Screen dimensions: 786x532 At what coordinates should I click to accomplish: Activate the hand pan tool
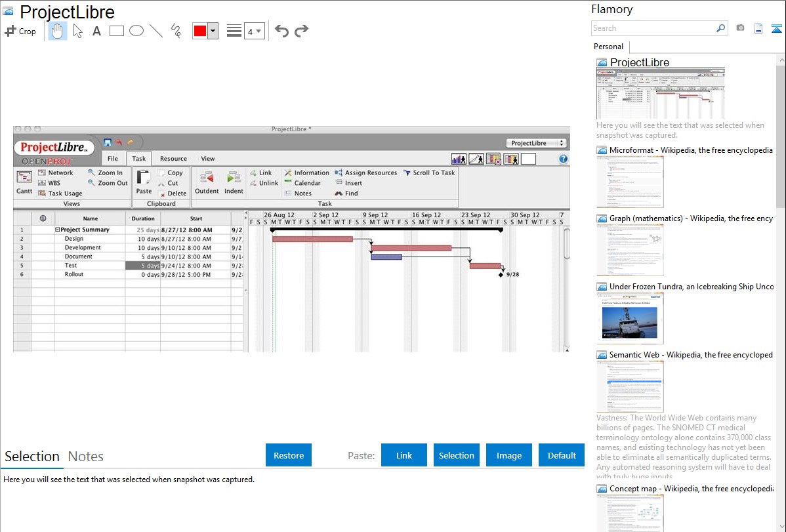click(x=57, y=31)
